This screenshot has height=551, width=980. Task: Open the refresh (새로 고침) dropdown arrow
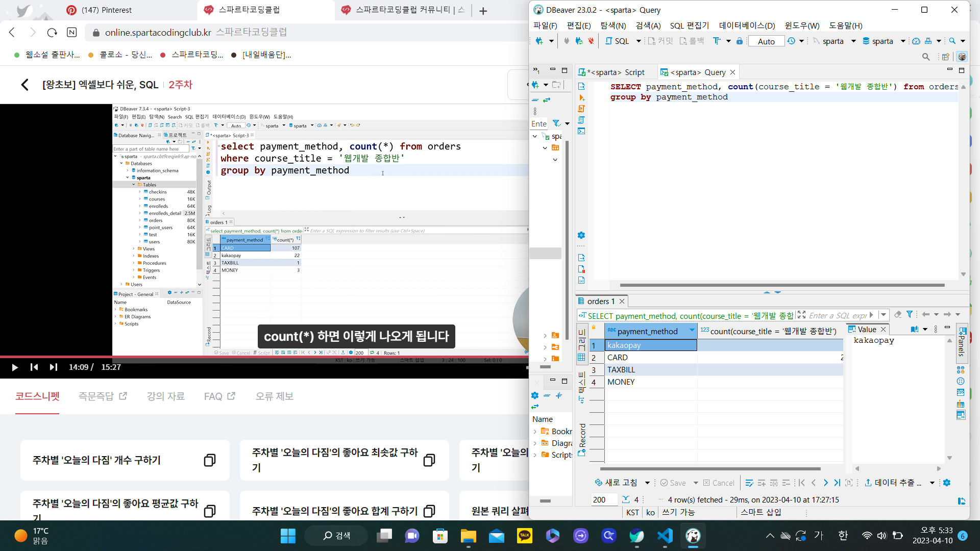pos(647,483)
